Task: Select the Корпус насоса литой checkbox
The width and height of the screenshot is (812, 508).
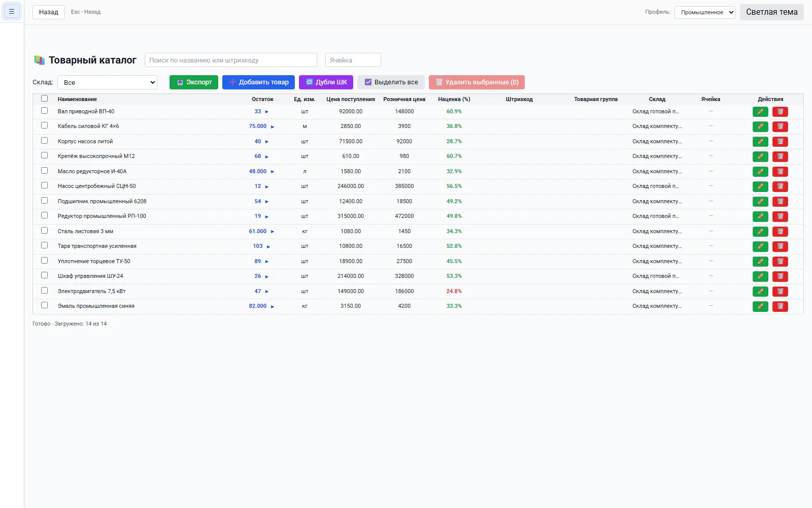Action: click(x=44, y=141)
